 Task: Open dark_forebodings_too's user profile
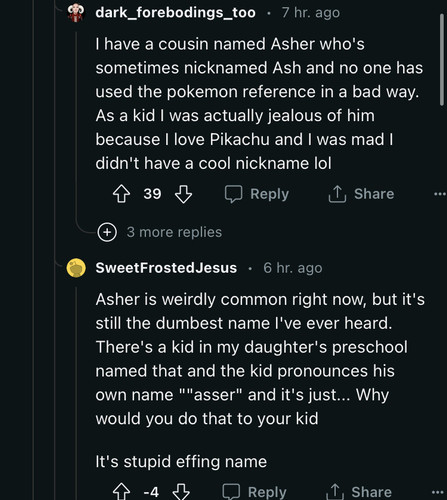[175, 13]
